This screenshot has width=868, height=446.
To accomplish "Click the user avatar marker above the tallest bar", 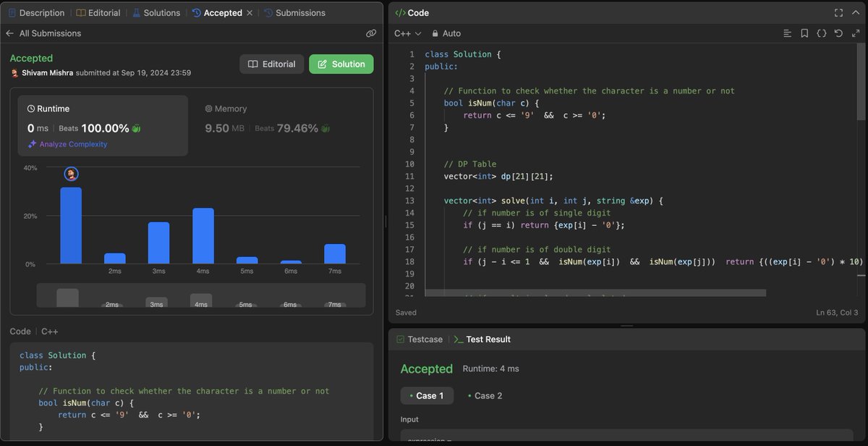I will [x=71, y=174].
